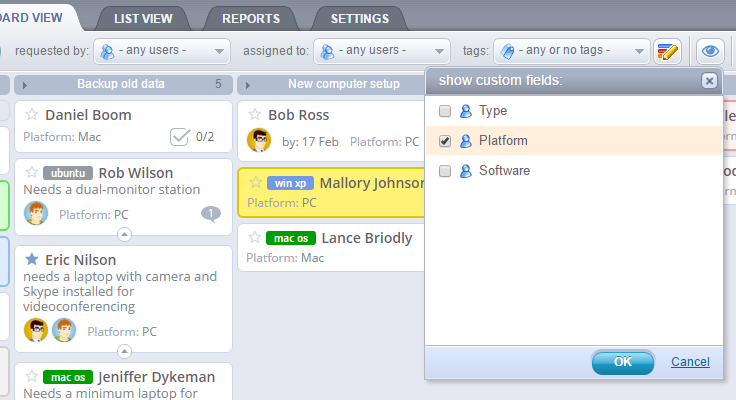
Task: Click the win xp tag label
Action: tap(291, 183)
